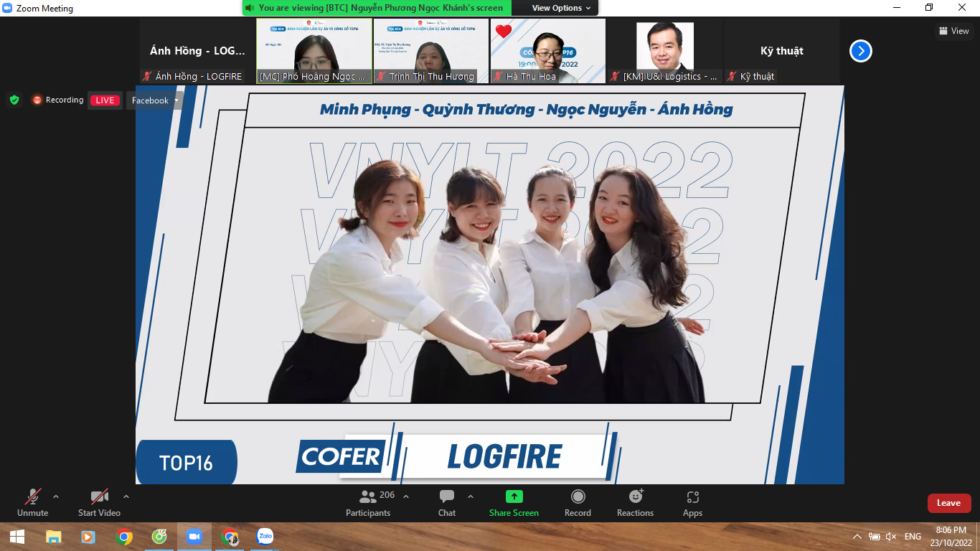Click the green encryption shield icon
The height and width of the screenshot is (551, 980).
point(14,100)
